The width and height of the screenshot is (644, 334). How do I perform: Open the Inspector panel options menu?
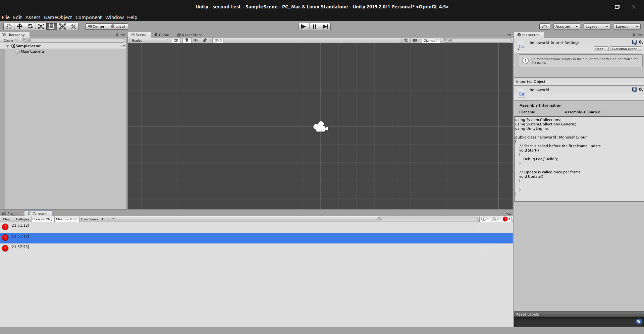640,35
